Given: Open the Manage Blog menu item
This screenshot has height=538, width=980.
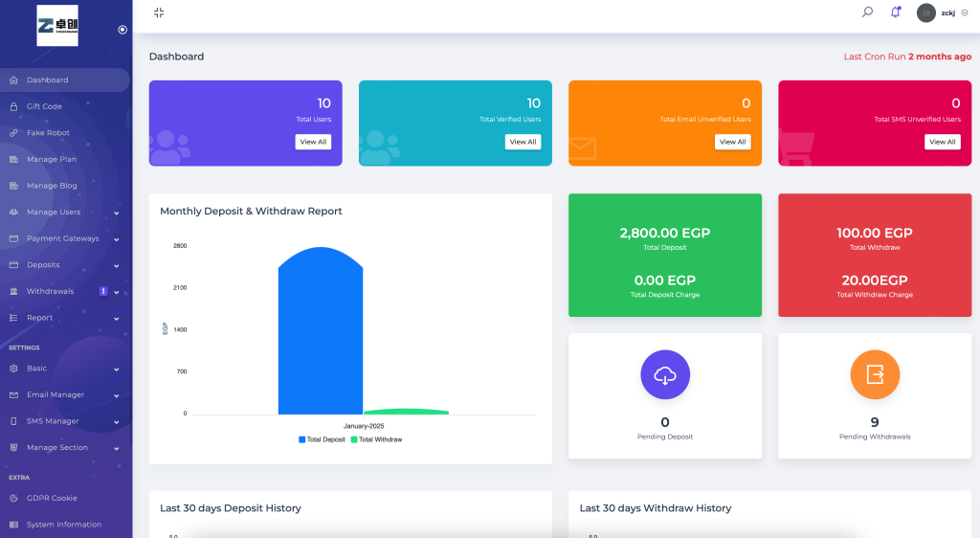Looking at the screenshot, I should (64, 186).
